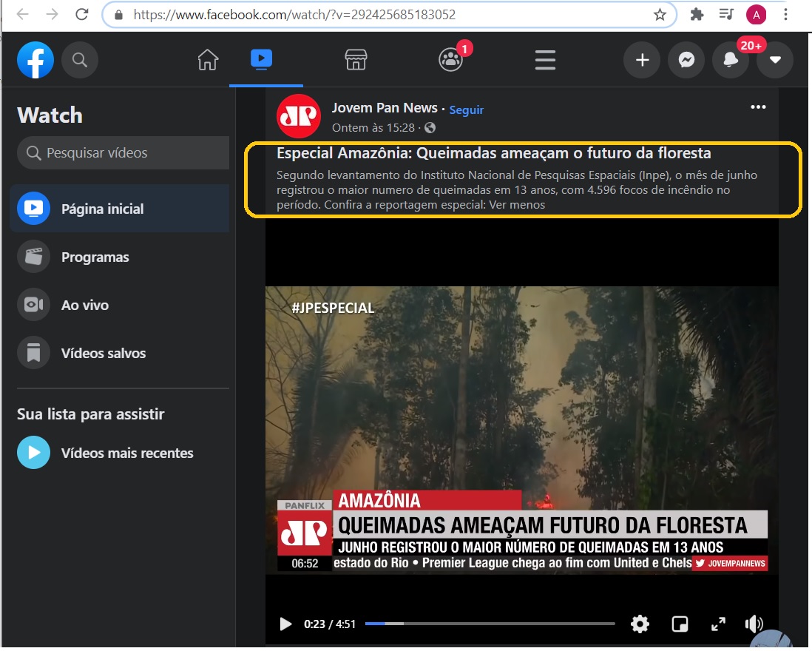Click Sua lista para assistir heading
This screenshot has width=812, height=651.
coord(91,414)
